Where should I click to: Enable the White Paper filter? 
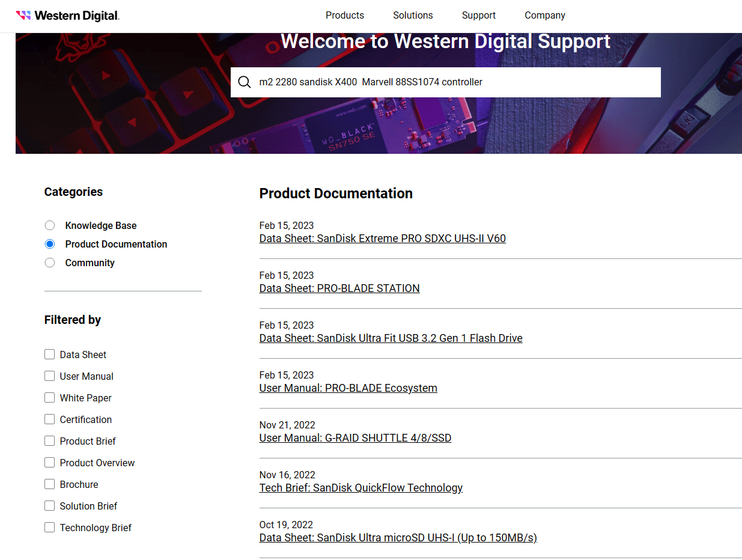[x=50, y=398]
